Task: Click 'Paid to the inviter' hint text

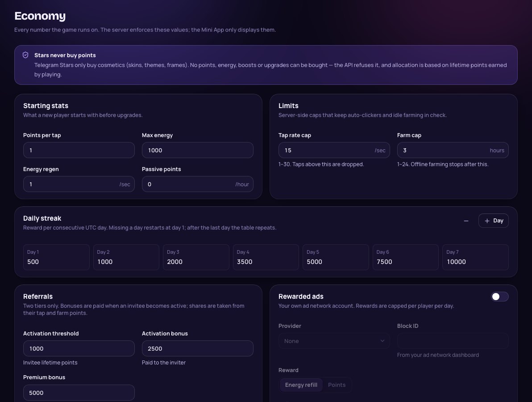Action: (x=163, y=363)
